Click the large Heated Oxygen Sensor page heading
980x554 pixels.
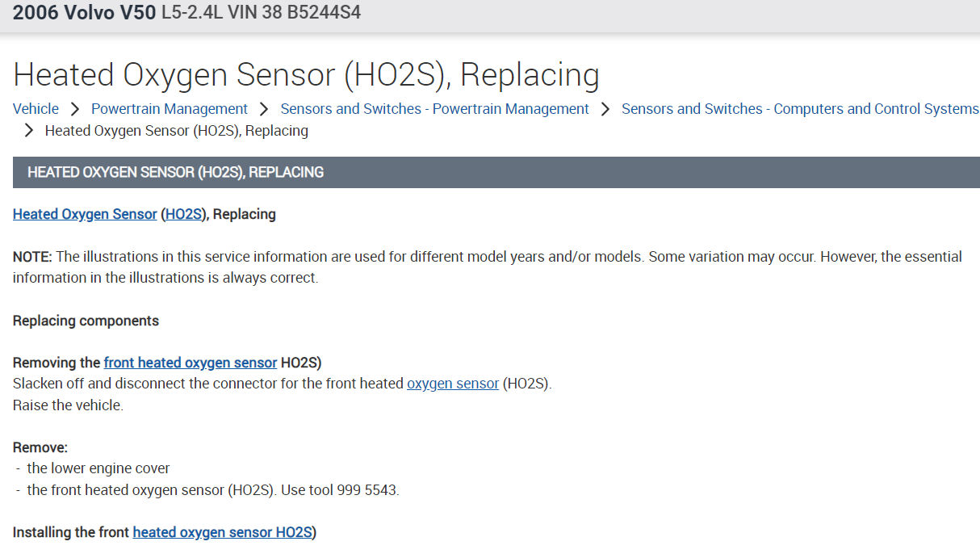coord(306,74)
